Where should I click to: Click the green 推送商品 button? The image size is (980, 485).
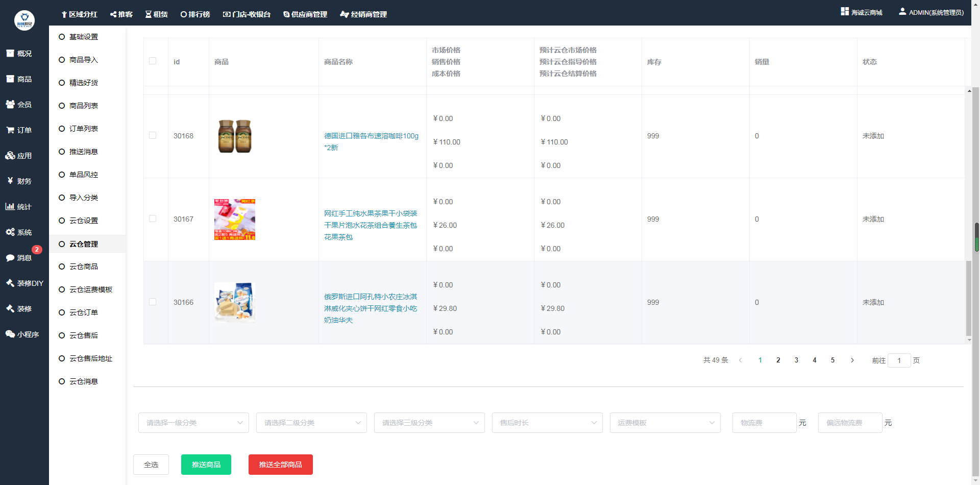coord(206,465)
